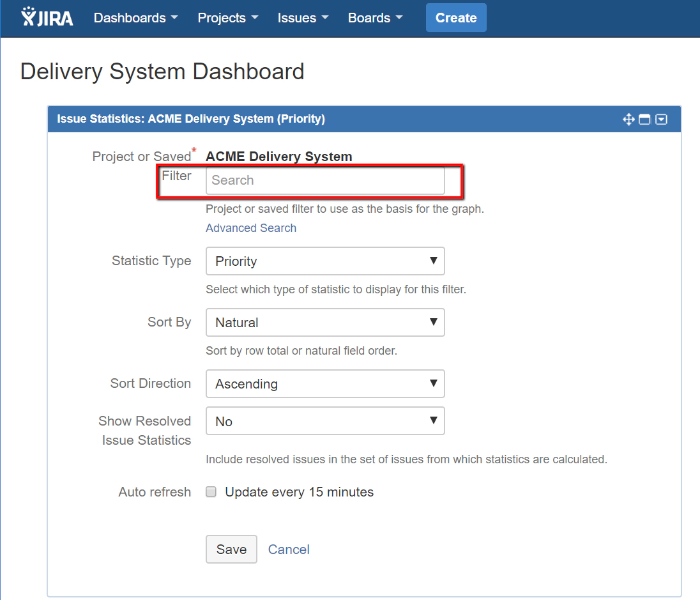700x600 pixels.
Task: Open the Projects menu
Action: 227,18
